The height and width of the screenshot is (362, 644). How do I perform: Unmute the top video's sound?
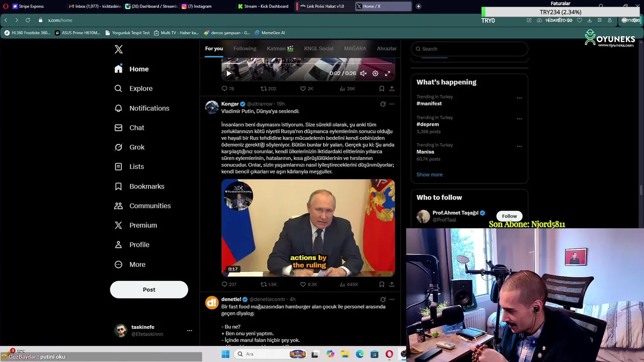pos(363,73)
